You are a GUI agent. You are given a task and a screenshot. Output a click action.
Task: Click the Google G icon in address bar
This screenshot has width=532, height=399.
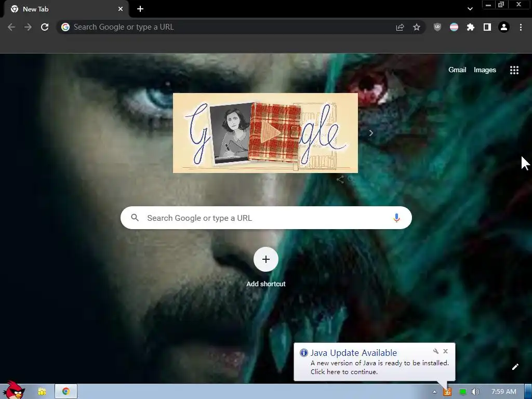click(65, 27)
